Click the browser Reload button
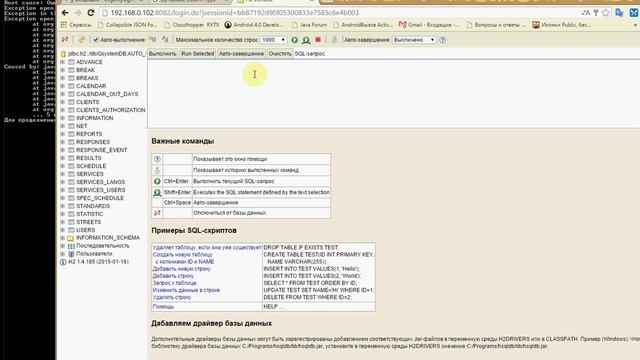Viewport: 640px width, 360px height. pyautogui.click(x=91, y=13)
